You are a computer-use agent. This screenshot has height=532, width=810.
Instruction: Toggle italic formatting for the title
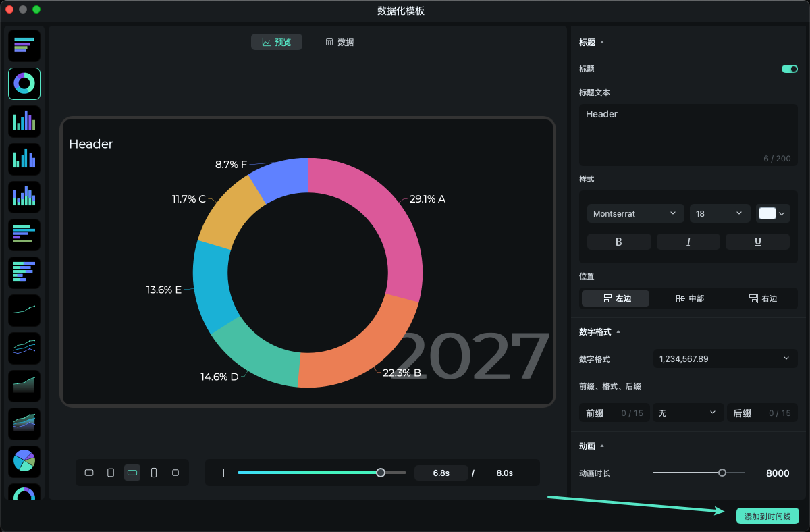688,242
